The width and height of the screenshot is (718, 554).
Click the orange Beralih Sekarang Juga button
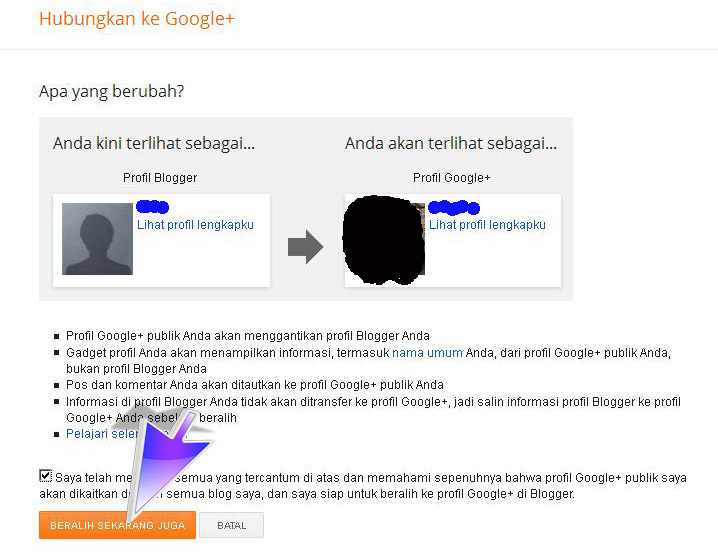(117, 525)
